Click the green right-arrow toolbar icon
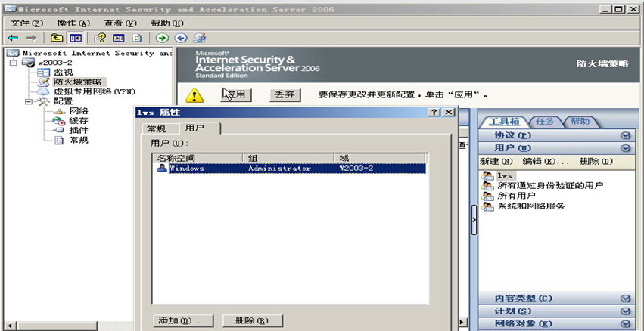Image resolution: width=644 pixels, height=331 pixels. click(162, 38)
